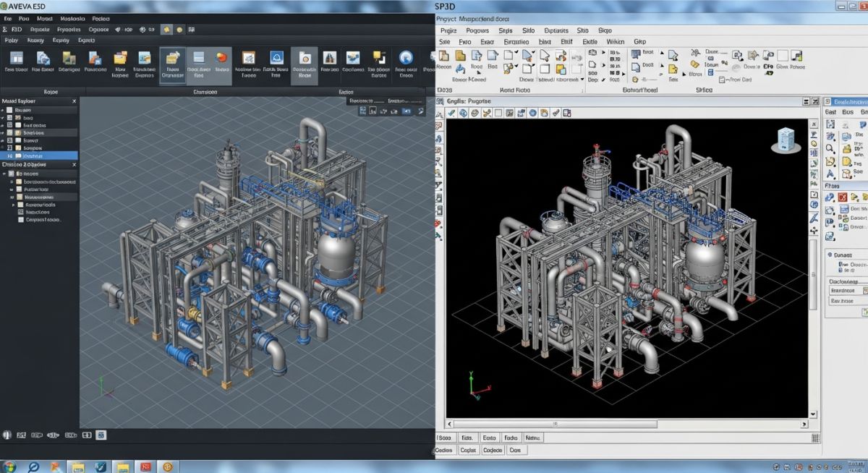The width and height of the screenshot is (868, 473).
Task: Click the round orange icon on Windows taskbar
Action: pos(168,467)
